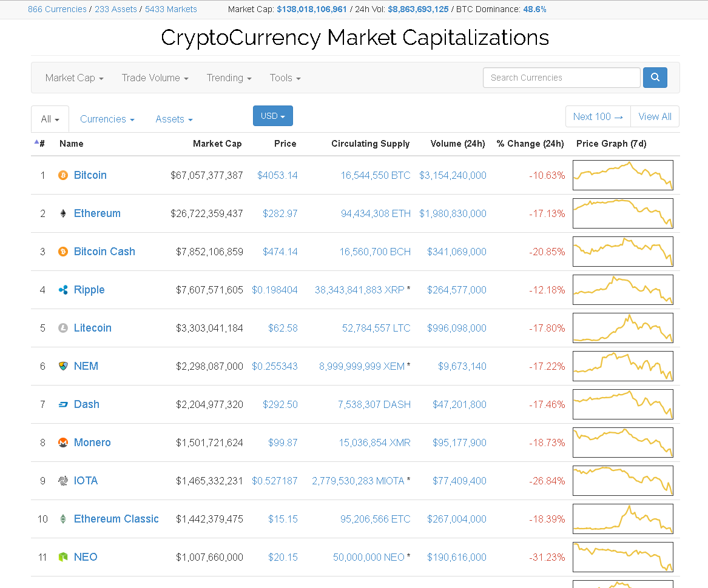Select the Ripple logo icon
The height and width of the screenshot is (588, 708).
[63, 290]
